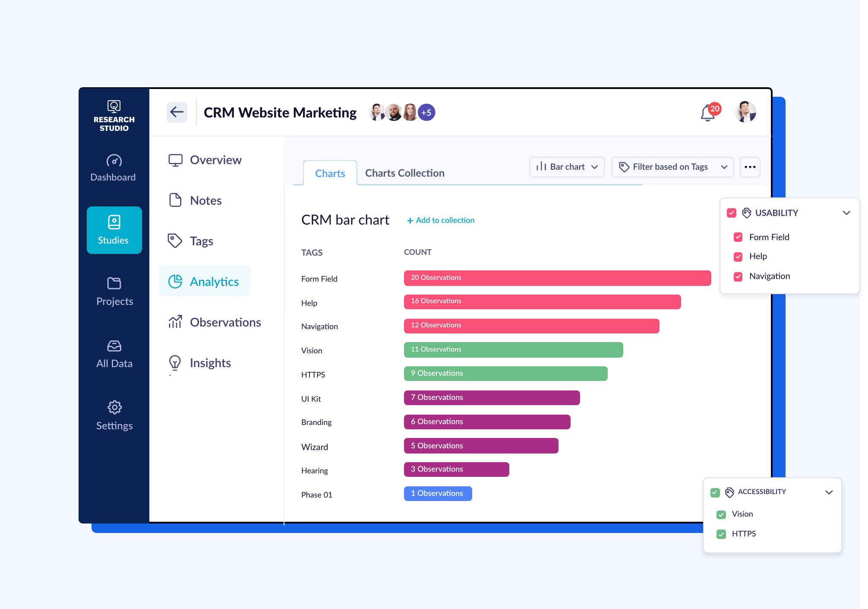Open the Dashboard from the sidebar
The image size is (868, 609).
tap(114, 168)
